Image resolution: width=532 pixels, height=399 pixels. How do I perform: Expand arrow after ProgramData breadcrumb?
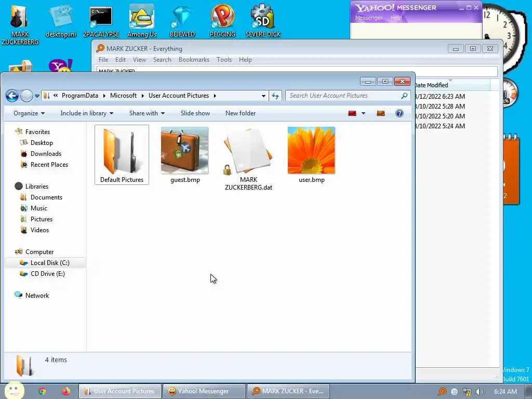click(x=104, y=96)
